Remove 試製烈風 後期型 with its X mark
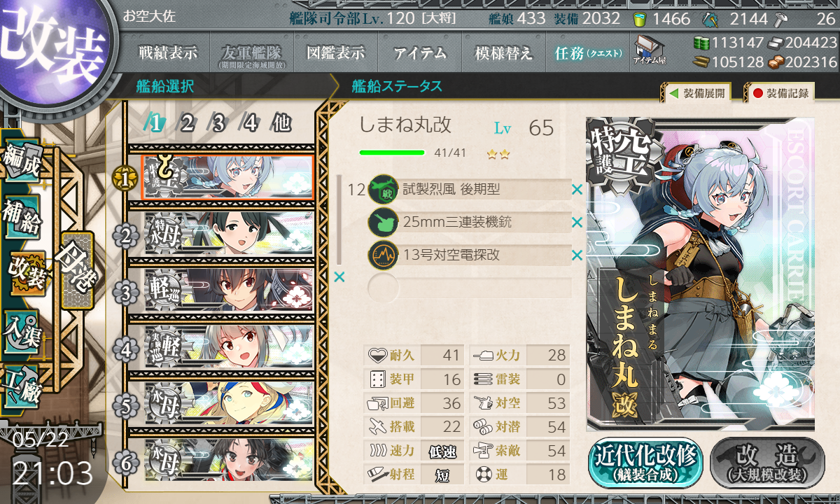 pyautogui.click(x=577, y=190)
